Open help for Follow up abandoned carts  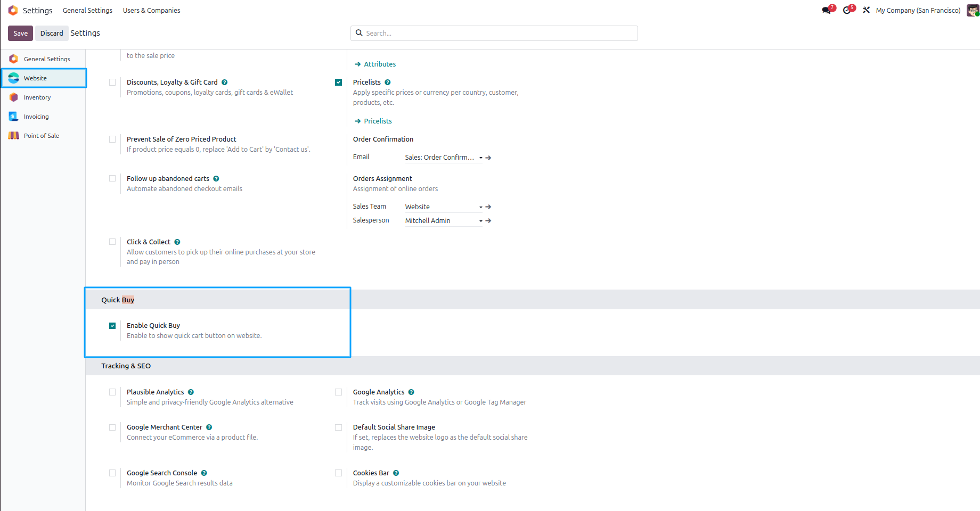216,179
